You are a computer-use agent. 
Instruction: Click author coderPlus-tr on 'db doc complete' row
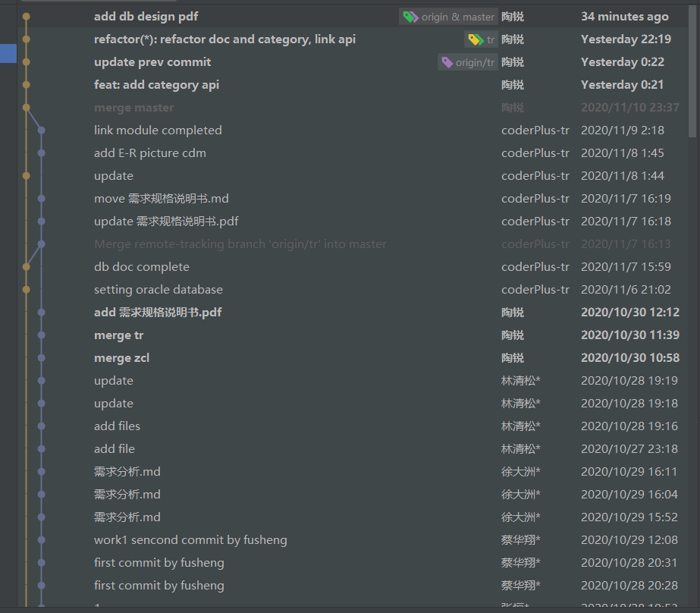click(x=535, y=267)
